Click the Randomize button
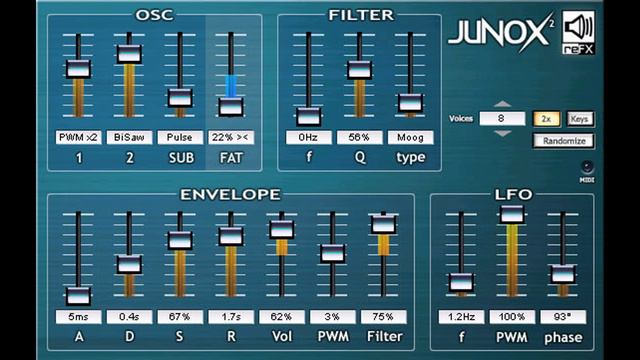This screenshot has width=640, height=360. [564, 141]
